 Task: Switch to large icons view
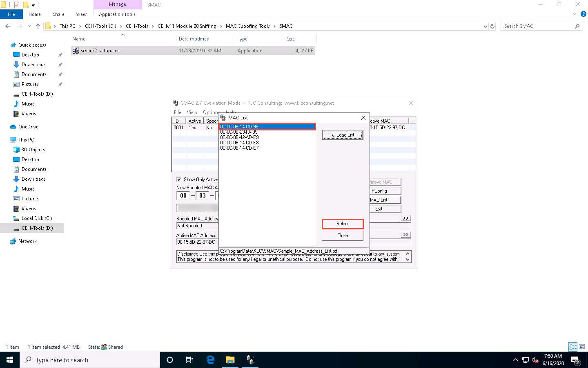[582, 347]
